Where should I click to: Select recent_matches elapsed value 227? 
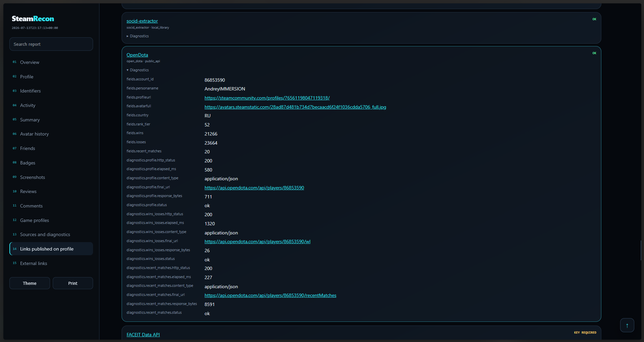(x=208, y=277)
